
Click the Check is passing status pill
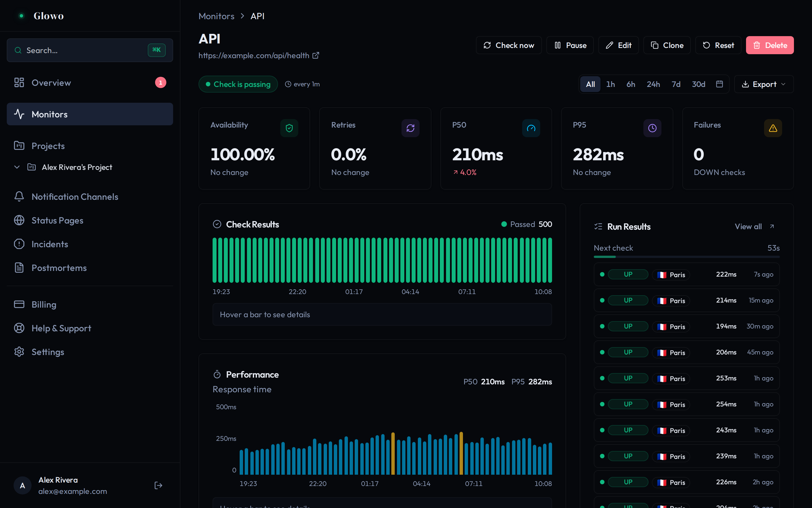(238, 84)
